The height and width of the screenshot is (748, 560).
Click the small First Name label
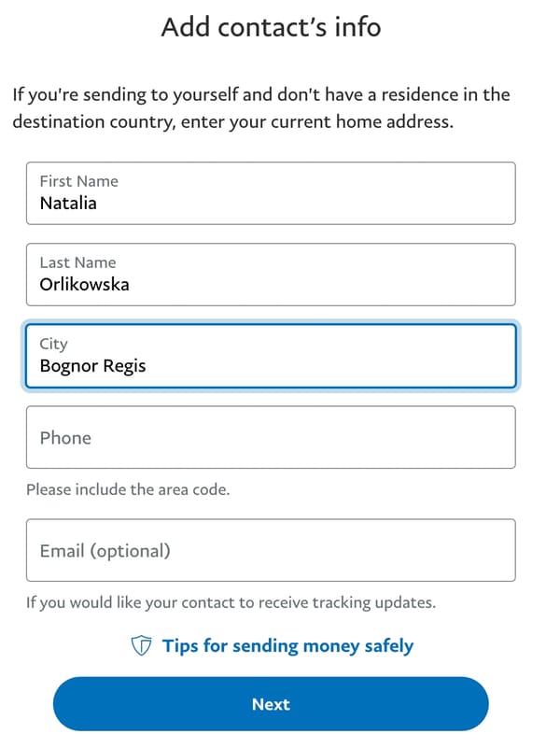coord(79,181)
